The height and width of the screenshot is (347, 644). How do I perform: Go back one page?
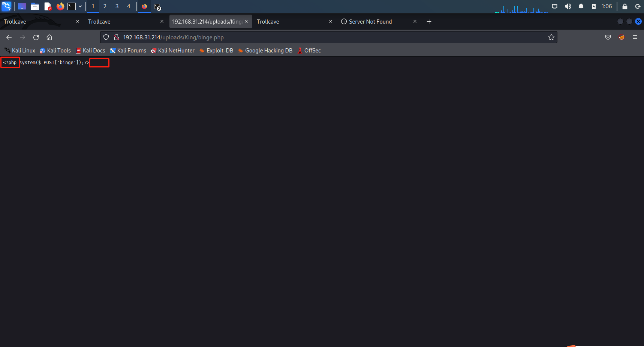[x=9, y=37]
